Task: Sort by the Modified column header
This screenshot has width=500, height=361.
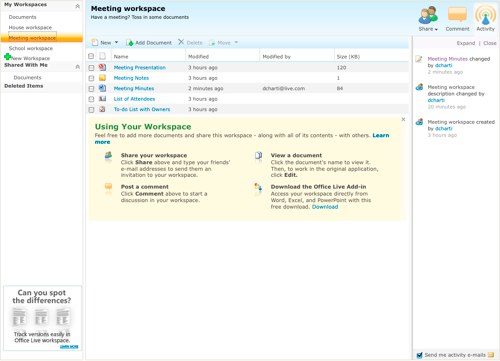Action: pos(198,56)
